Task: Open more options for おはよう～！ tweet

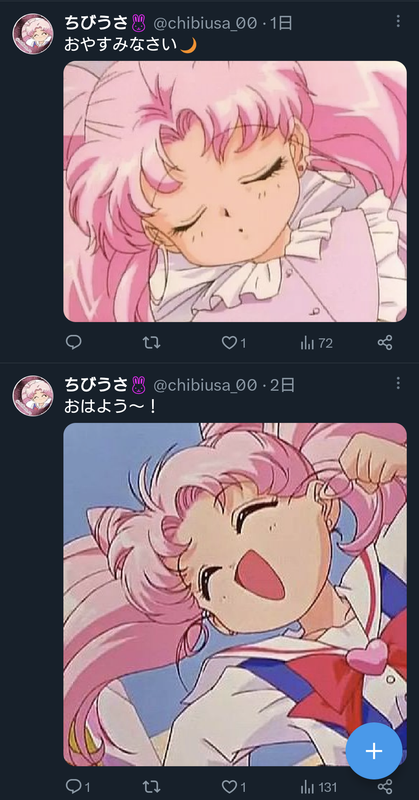Action: [398, 383]
